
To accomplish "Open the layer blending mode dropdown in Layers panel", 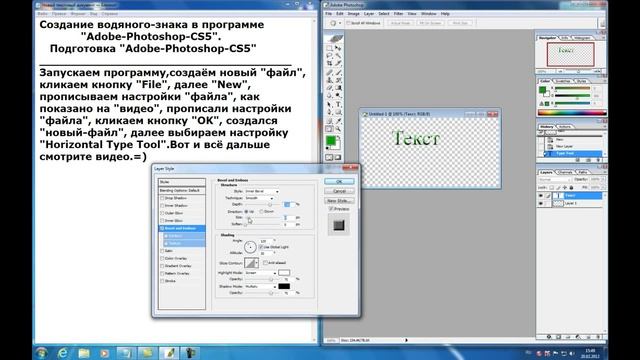I will pos(555,180).
